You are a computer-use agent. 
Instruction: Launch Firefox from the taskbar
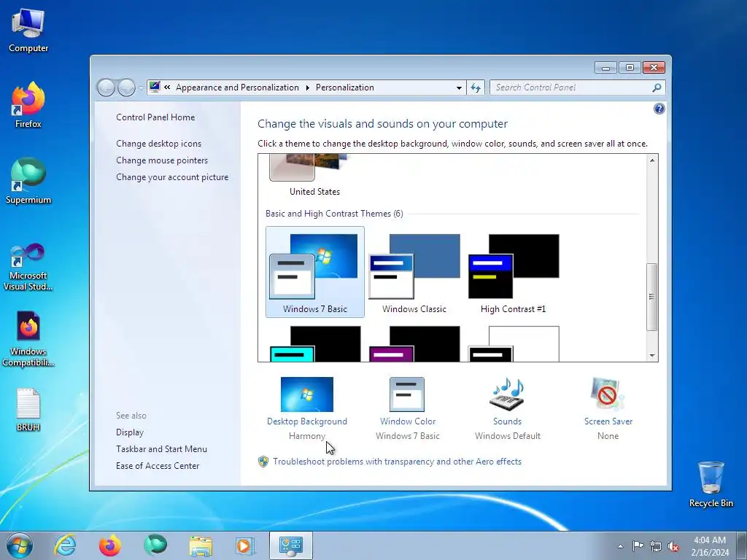coord(110,545)
